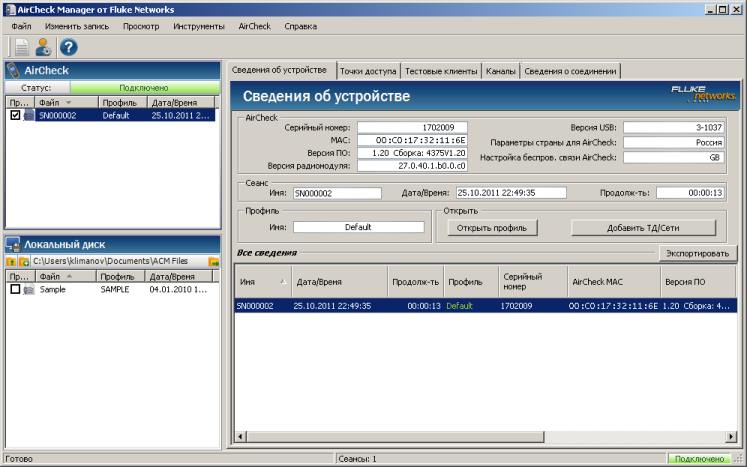
Task: Click the file icon beside Sample
Action: tap(29, 289)
